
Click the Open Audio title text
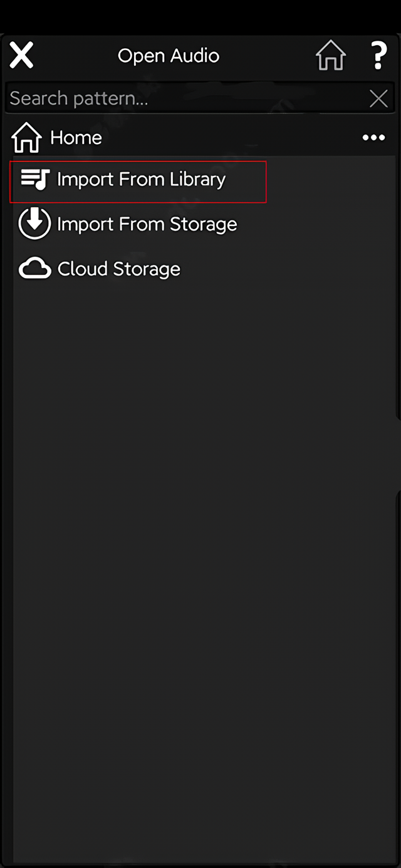[x=168, y=56]
